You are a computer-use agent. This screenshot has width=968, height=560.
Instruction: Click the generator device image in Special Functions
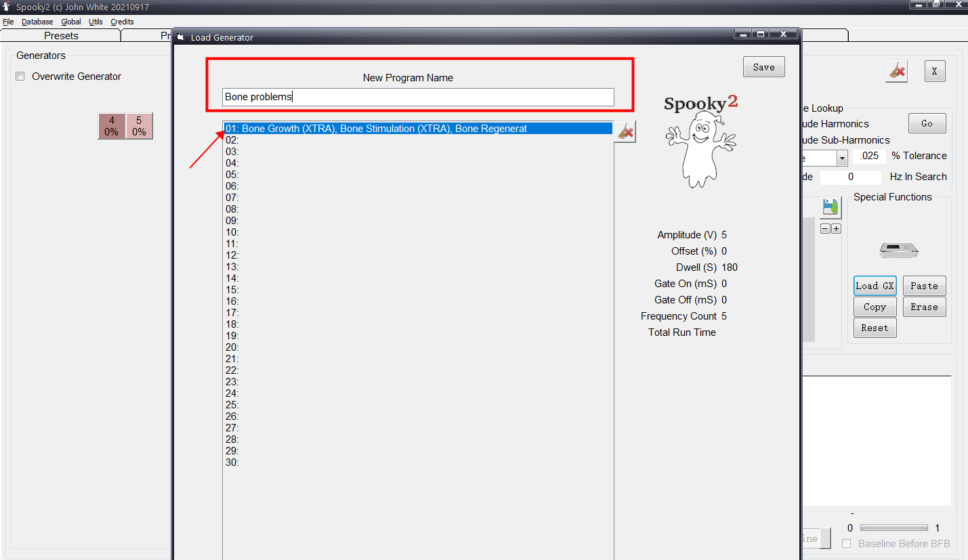pos(899,251)
